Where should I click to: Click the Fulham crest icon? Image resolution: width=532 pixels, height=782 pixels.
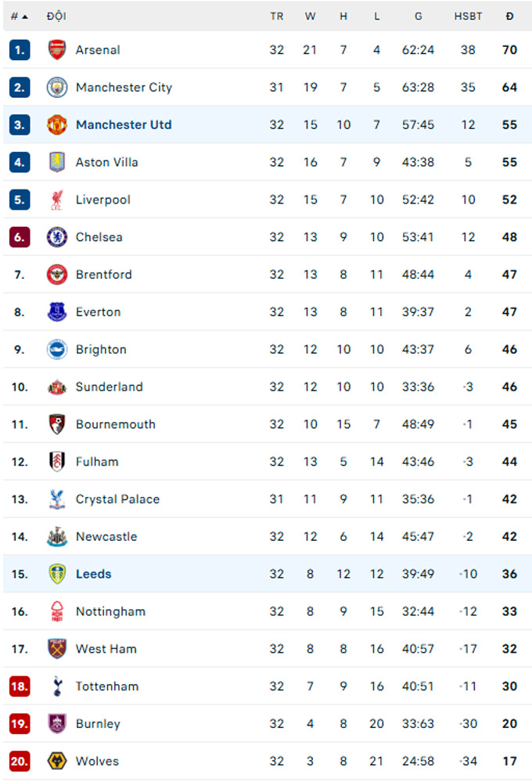57,462
